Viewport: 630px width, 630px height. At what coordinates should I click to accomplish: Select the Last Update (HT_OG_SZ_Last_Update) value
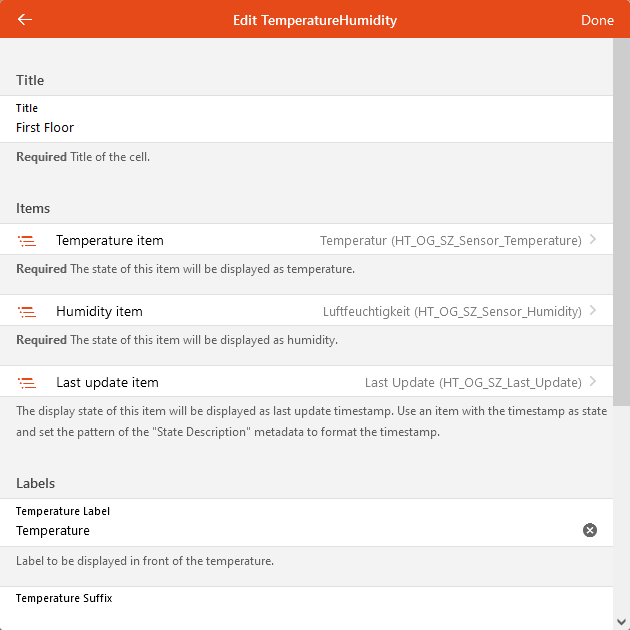click(473, 383)
